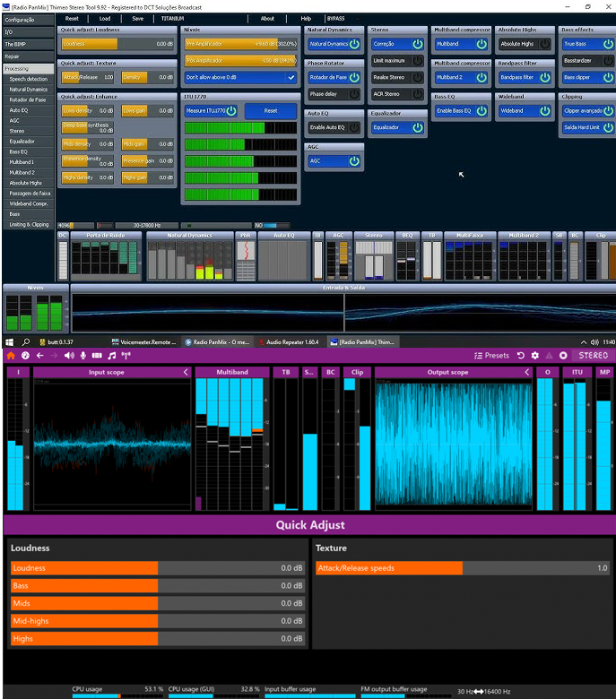Screen dimensions: 616x699
Task: Click the undo arrow next to Presets
Action: (x=521, y=356)
